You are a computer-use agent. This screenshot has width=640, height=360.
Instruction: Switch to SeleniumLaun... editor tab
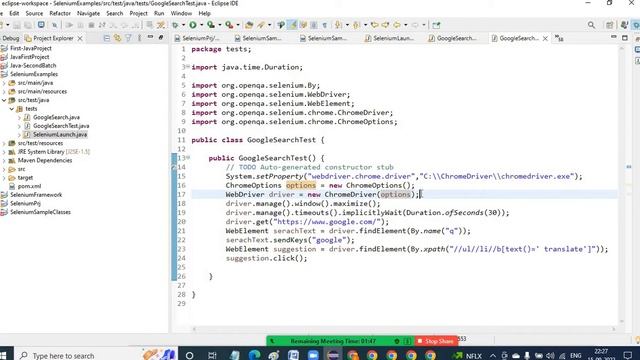coord(389,38)
